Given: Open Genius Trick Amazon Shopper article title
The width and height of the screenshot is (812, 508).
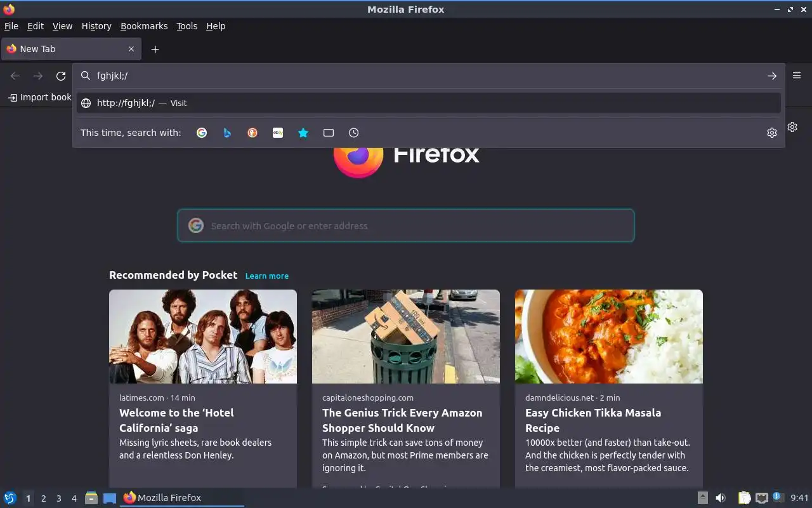Looking at the screenshot, I should click(402, 420).
